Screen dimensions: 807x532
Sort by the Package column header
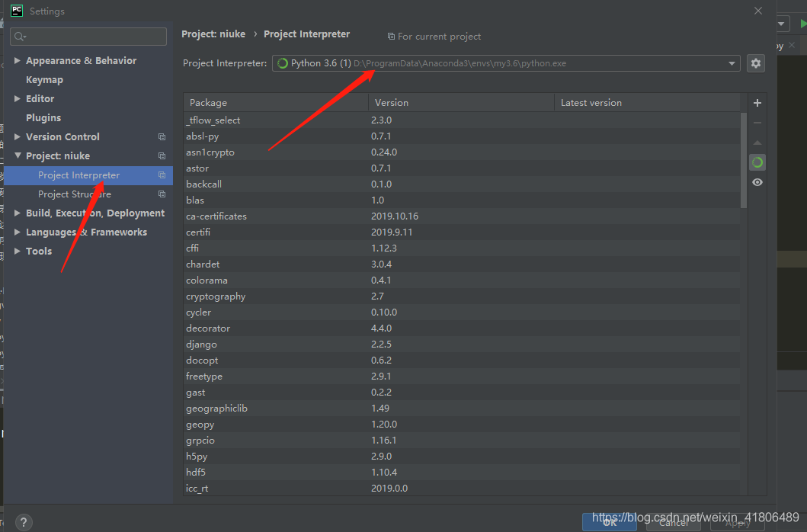(276, 102)
